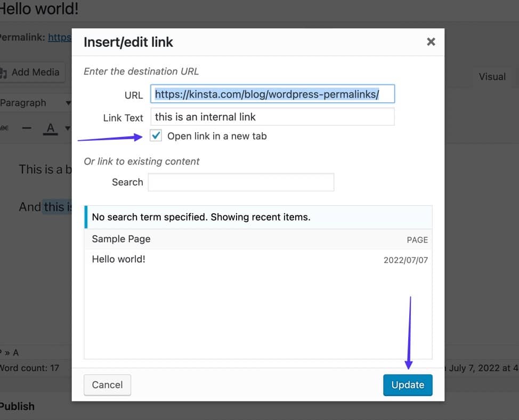Image resolution: width=519 pixels, height=420 pixels.
Task: Apply text color with the A icon
Action: [51, 128]
